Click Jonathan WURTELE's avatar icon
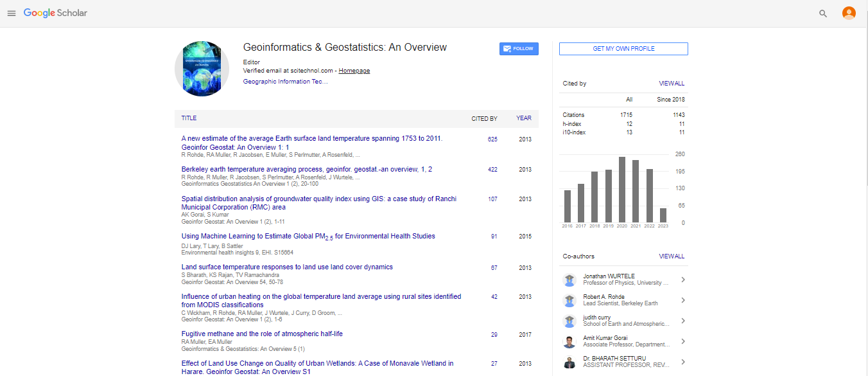Image resolution: width=868 pixels, height=376 pixels. (569, 280)
